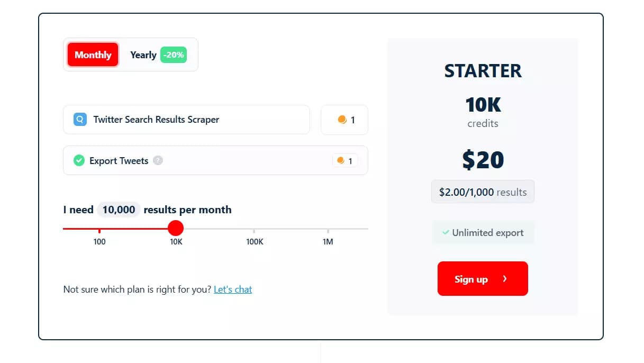Viewport: 644px width, 363px height.
Task: Open the Twitter Search Results Scraper selector
Action: (186, 120)
